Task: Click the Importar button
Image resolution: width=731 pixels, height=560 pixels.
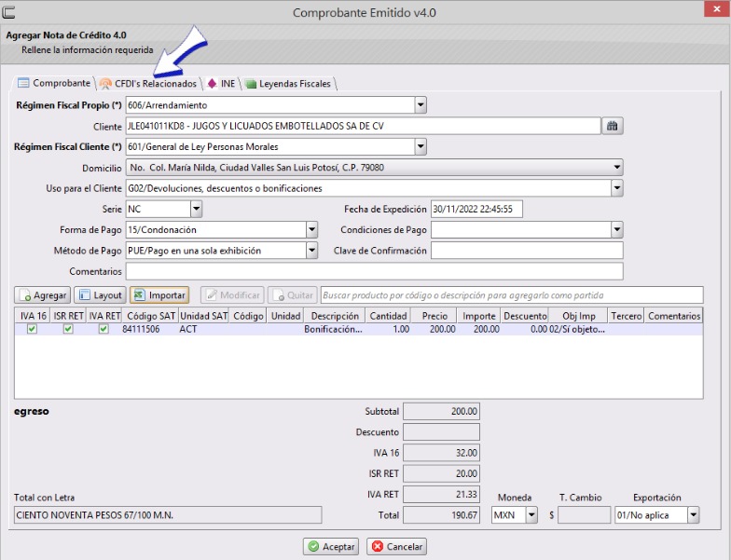Action: [x=159, y=295]
